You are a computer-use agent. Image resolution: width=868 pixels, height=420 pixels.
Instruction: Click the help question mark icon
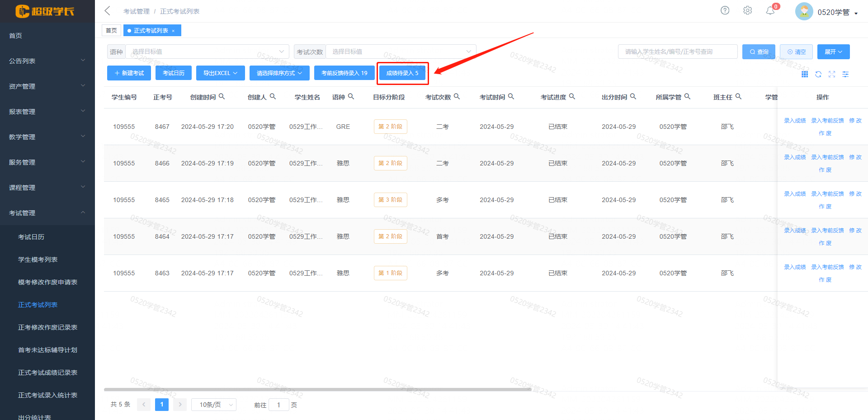[x=725, y=10]
